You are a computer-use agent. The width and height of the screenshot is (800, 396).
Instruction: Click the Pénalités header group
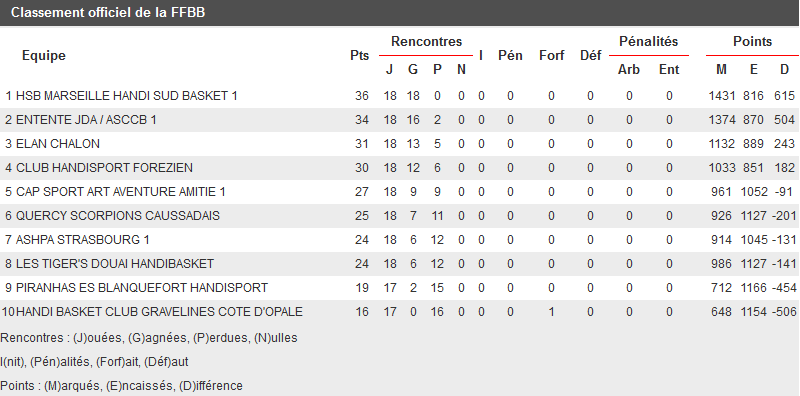(648, 42)
